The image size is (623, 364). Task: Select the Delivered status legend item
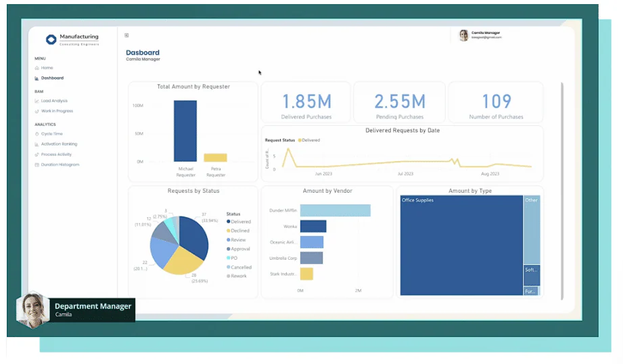[239, 222]
